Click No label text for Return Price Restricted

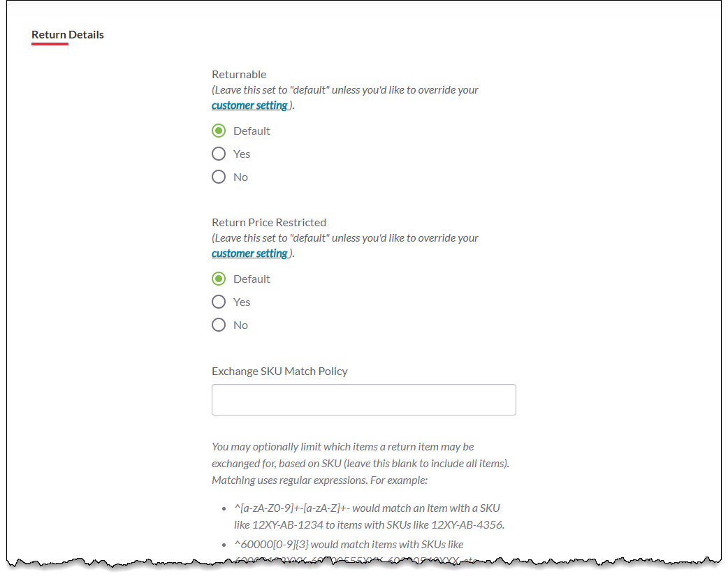pos(240,325)
